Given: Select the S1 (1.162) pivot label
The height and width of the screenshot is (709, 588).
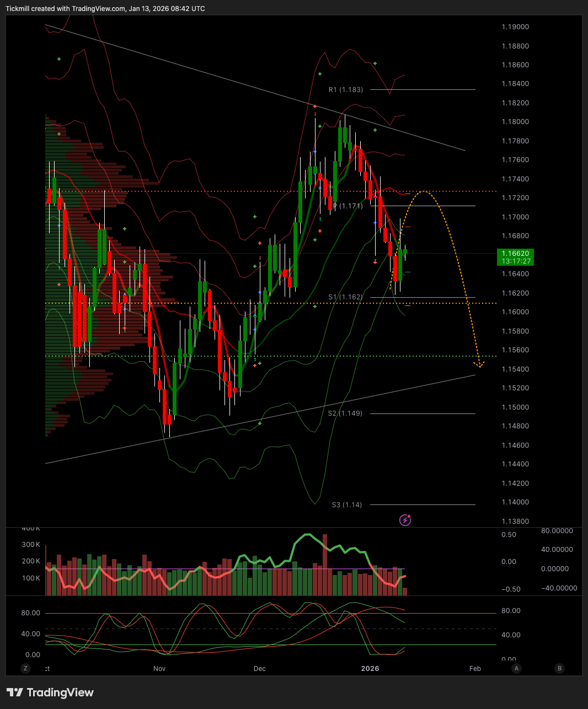Looking at the screenshot, I should (x=345, y=297).
